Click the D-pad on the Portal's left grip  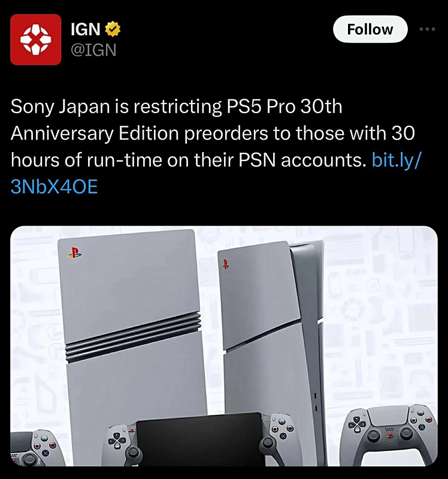coord(117,441)
